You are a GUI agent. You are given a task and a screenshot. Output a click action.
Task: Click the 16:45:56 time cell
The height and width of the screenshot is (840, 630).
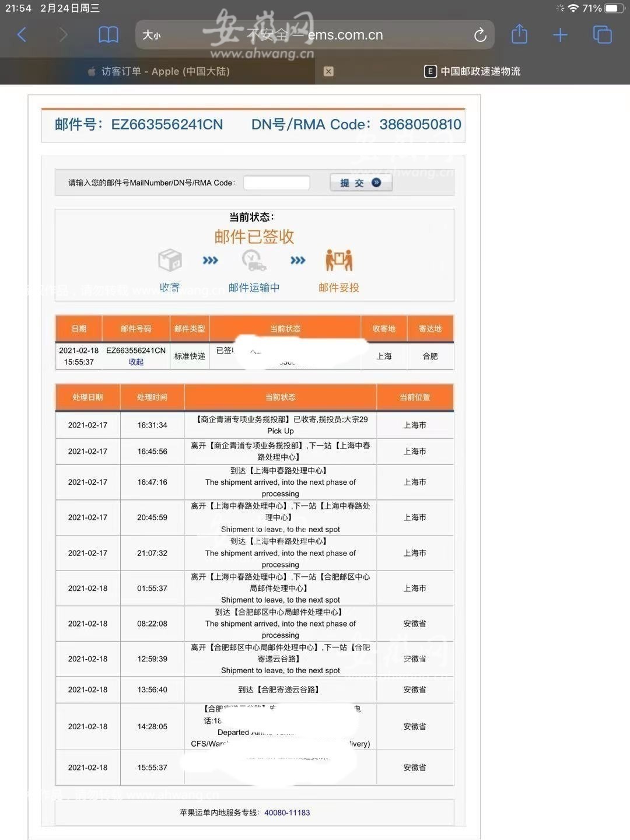(x=152, y=452)
